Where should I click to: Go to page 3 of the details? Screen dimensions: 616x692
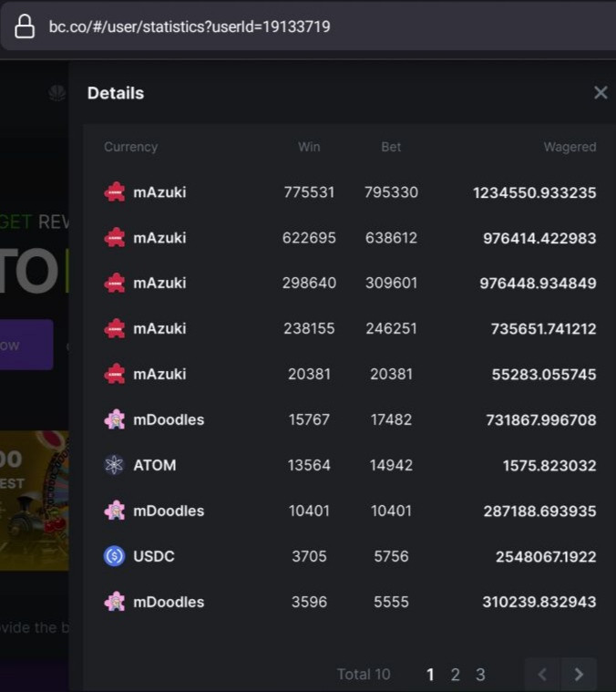coord(480,675)
